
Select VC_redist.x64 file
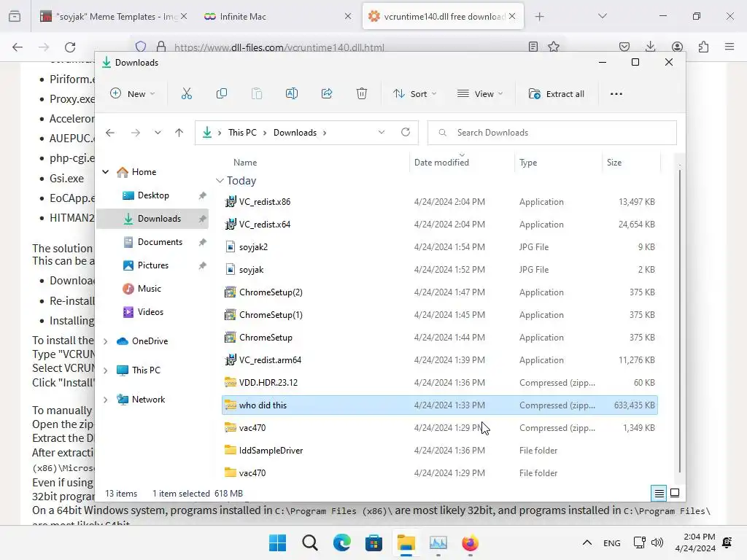(439, 225)
